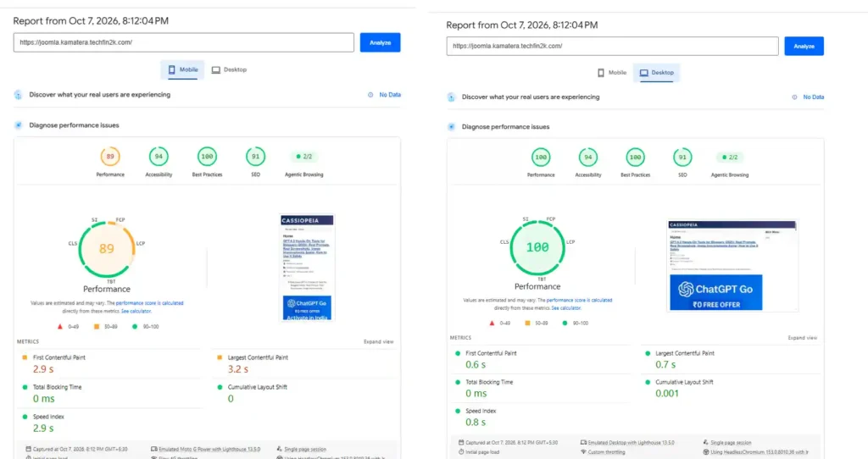Open the No Data link in the left report
Image resolution: width=868 pixels, height=459 pixels.
pos(390,95)
